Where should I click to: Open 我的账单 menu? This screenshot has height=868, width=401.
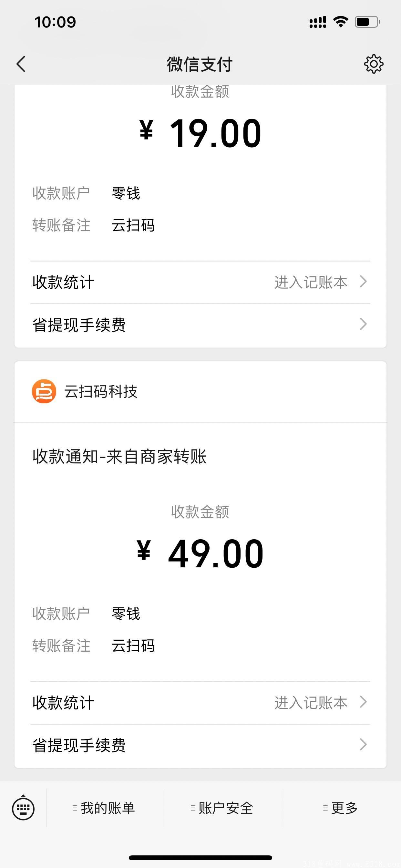pyautogui.click(x=104, y=808)
